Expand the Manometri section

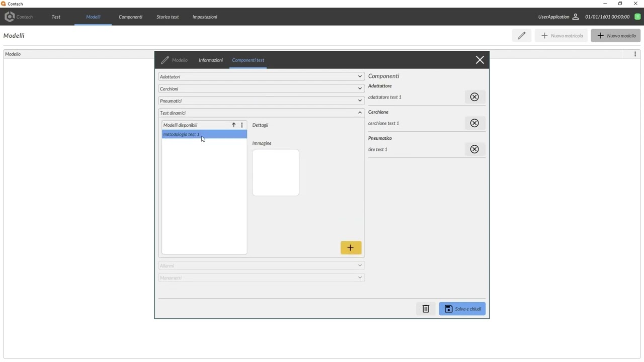coord(261,278)
